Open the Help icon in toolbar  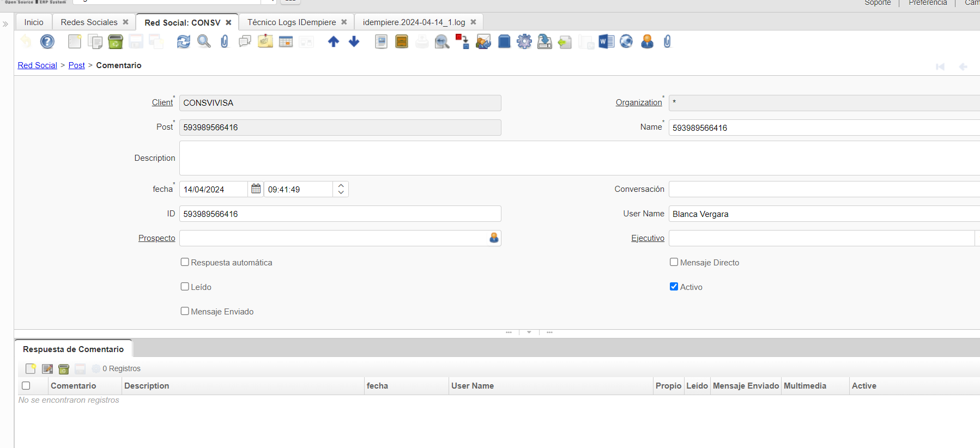pyautogui.click(x=47, y=41)
